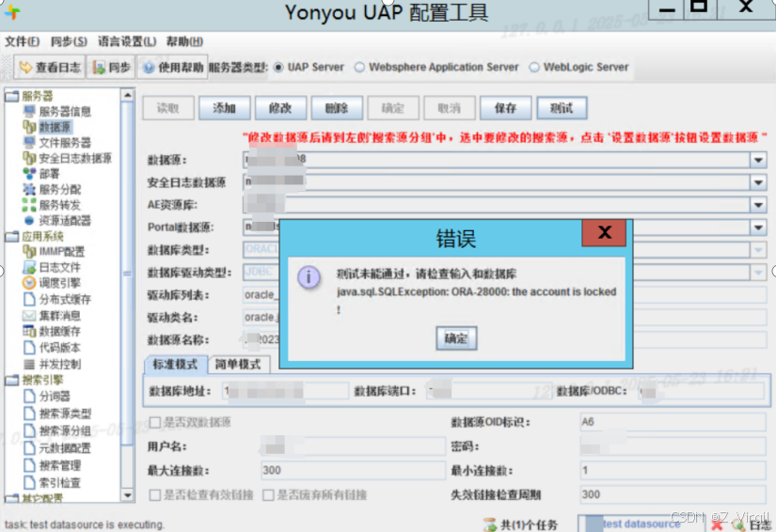Click the 保存 button
The image size is (776, 532).
click(x=505, y=108)
